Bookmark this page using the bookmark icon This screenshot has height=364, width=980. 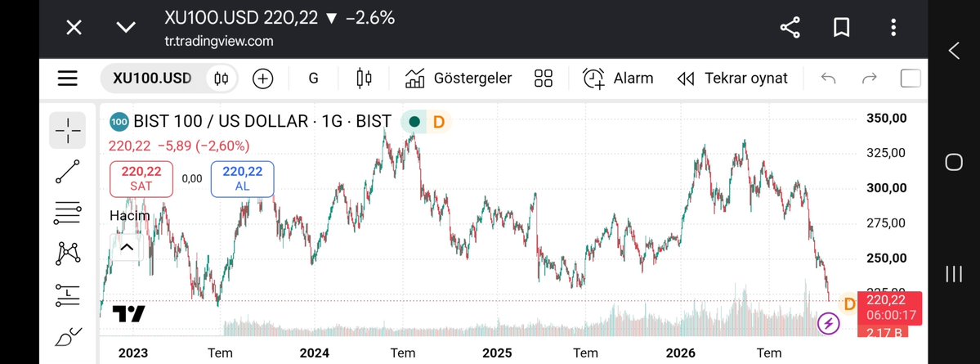841,28
